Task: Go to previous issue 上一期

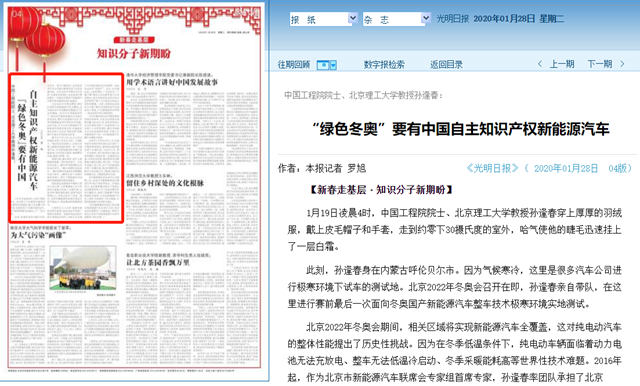Action: pos(562,64)
